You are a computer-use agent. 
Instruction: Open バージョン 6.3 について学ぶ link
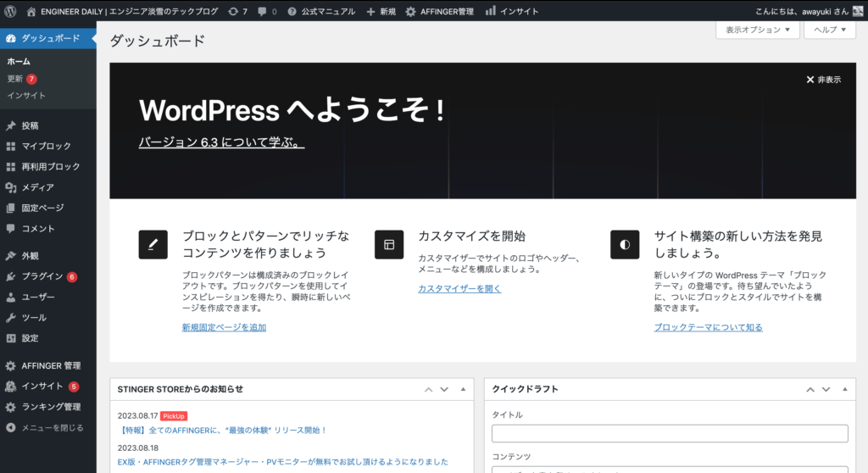(x=221, y=142)
